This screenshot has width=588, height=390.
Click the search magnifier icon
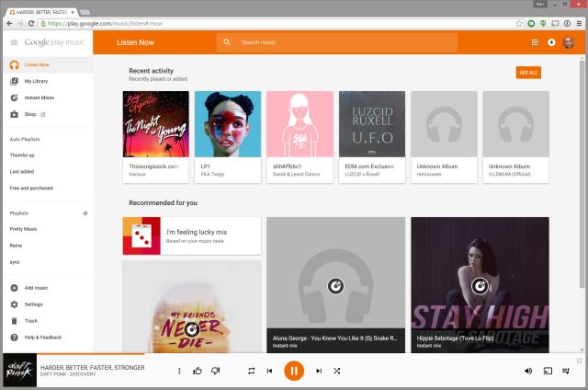pos(227,42)
